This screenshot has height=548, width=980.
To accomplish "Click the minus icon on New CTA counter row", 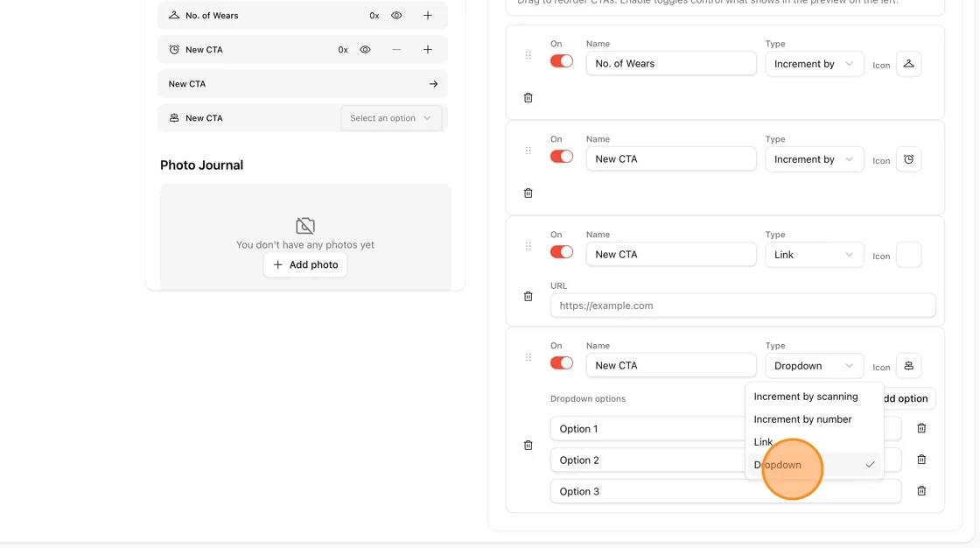I will (x=396, y=49).
